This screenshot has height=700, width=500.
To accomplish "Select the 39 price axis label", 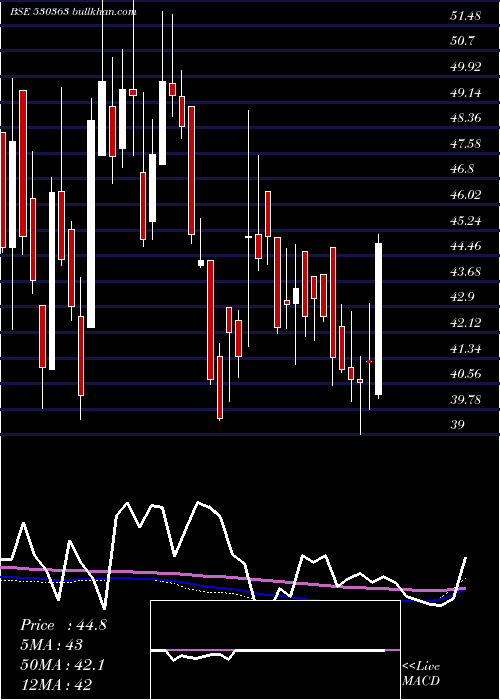I will point(458,425).
